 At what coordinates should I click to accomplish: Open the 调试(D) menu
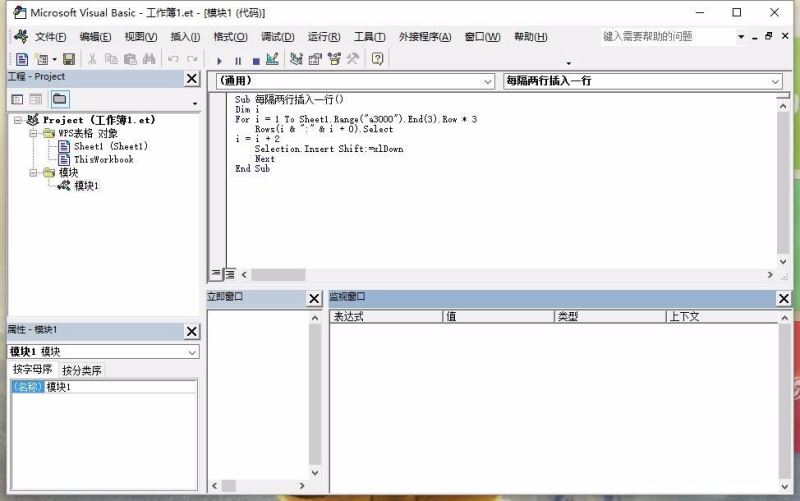(x=278, y=37)
